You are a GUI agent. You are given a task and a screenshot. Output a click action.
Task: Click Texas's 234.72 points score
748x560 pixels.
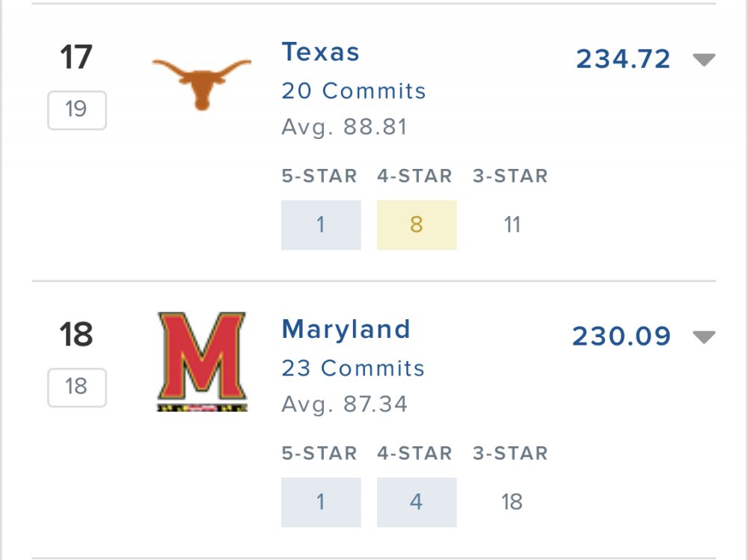pyautogui.click(x=623, y=60)
